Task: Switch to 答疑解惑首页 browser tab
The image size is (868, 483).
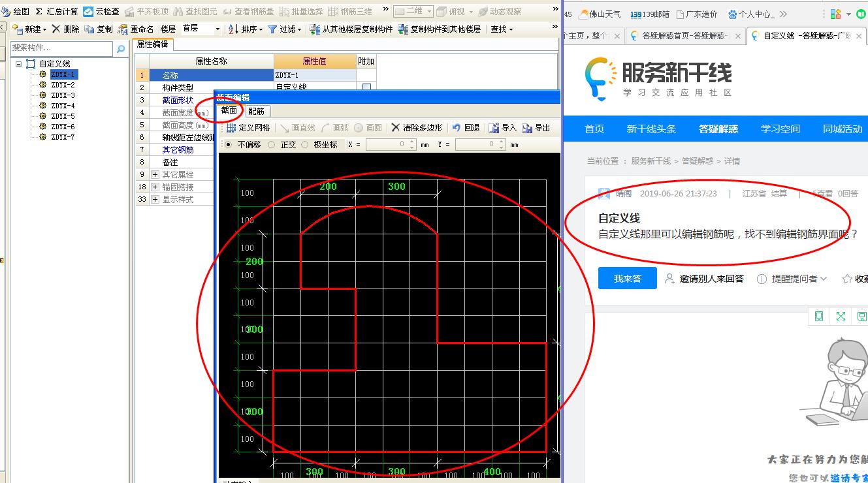Action: [x=684, y=36]
